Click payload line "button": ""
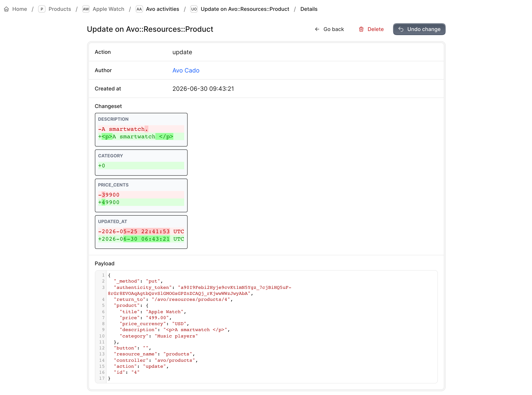This screenshot has width=532, height=395. [x=132, y=348]
